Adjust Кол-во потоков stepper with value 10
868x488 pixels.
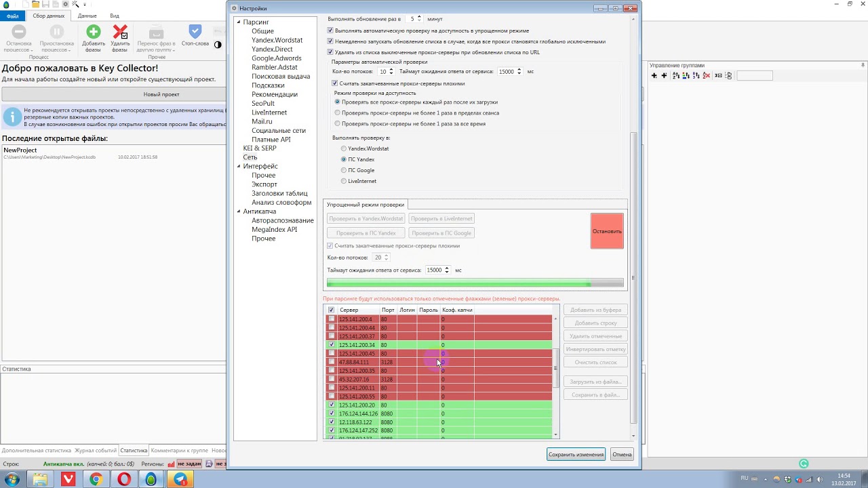[391, 71]
